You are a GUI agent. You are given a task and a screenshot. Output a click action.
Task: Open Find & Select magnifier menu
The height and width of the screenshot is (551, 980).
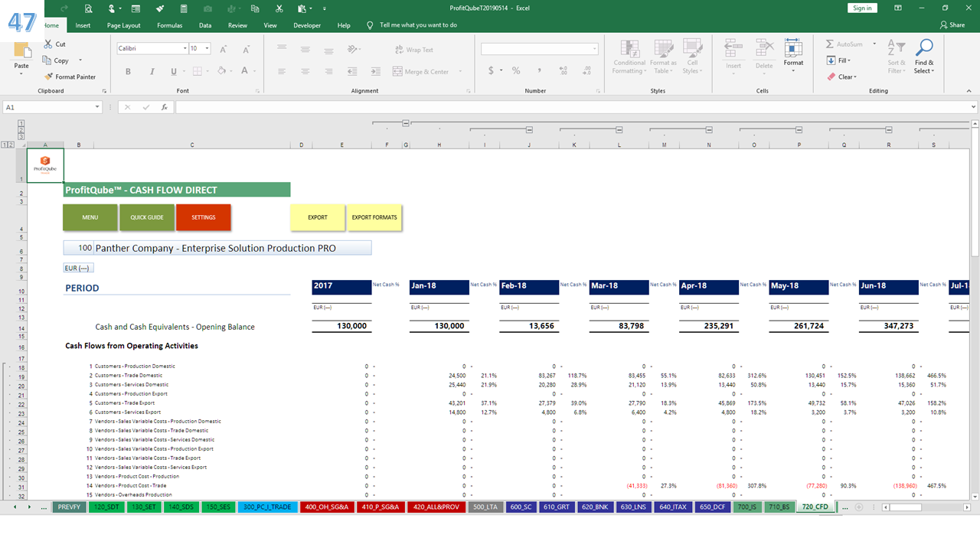[x=924, y=57]
